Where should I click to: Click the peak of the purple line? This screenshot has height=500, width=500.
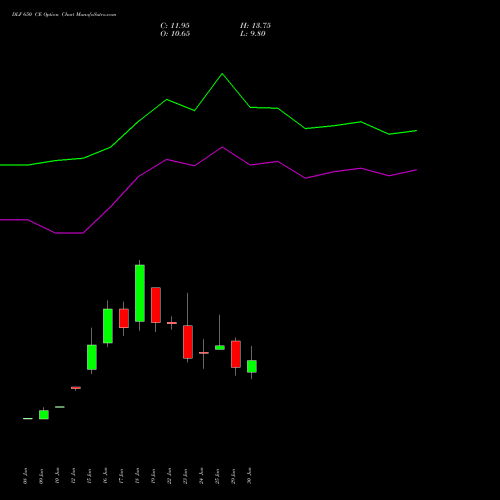pyautogui.click(x=222, y=147)
